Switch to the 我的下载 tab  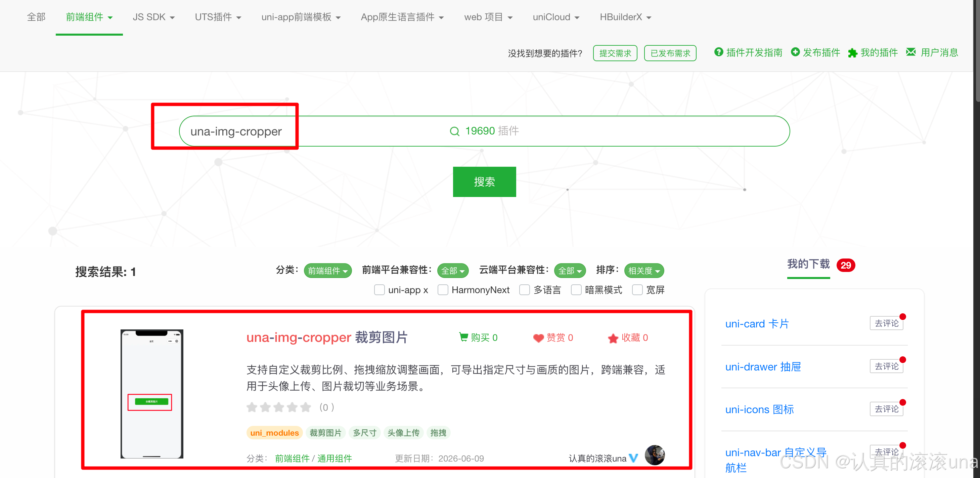(x=808, y=264)
